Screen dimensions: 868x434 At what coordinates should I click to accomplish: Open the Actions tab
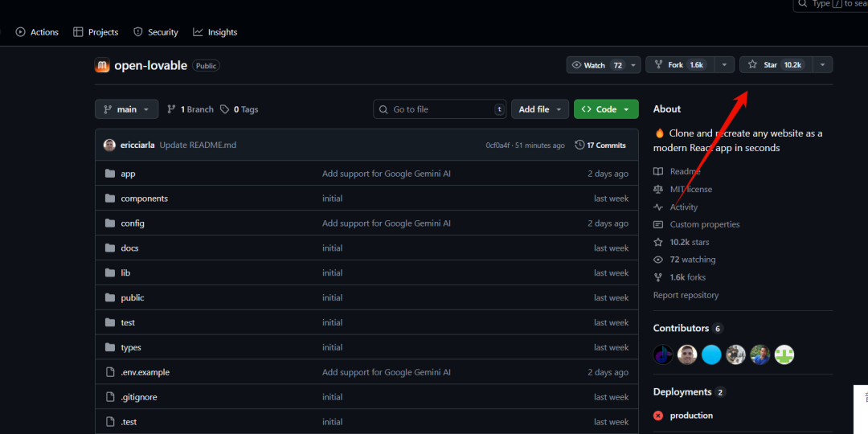[37, 32]
